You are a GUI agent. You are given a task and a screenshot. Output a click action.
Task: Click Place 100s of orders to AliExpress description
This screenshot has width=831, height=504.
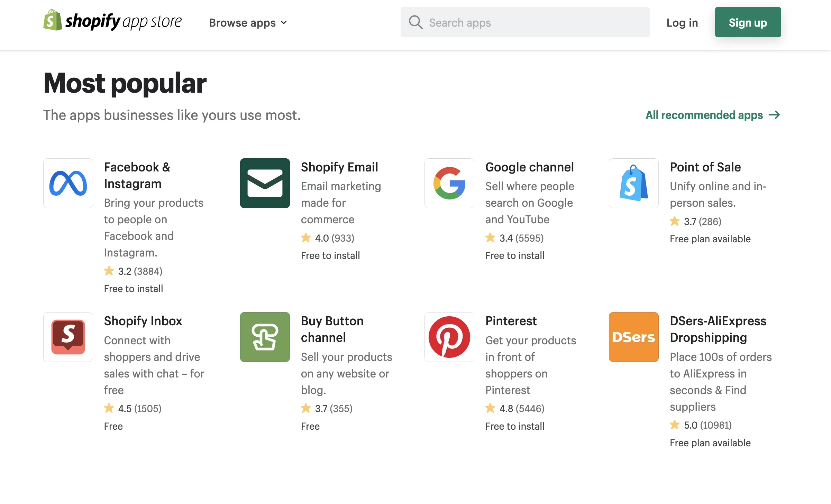(721, 382)
